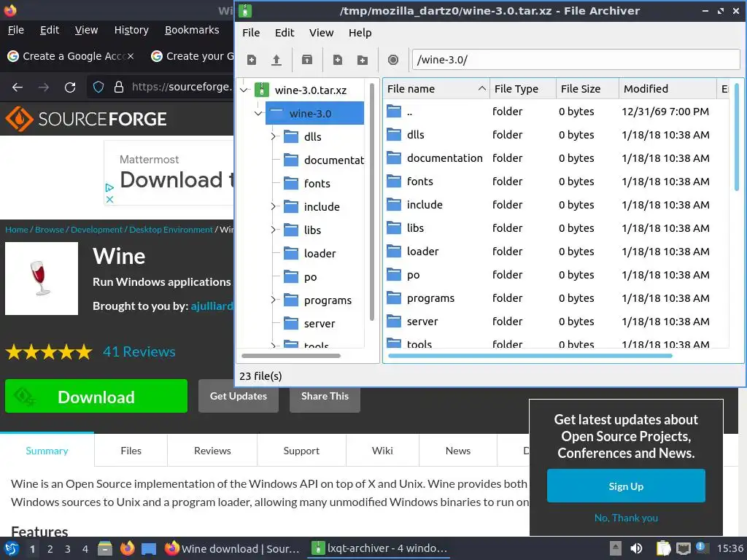The height and width of the screenshot is (560, 747).
Task: Expand the dlls folder in tree
Action: click(274, 136)
